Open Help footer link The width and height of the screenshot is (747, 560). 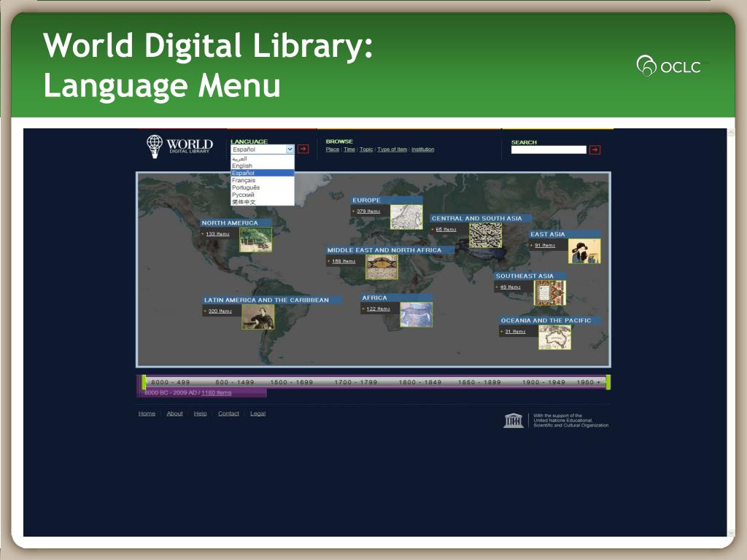pos(200,413)
